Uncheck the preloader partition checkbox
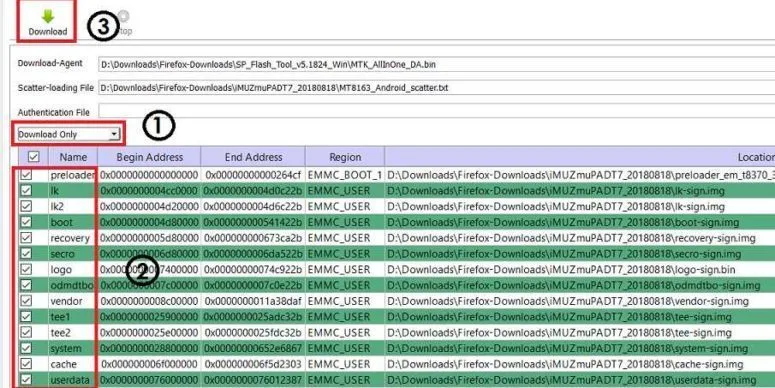The height and width of the screenshot is (388, 775). point(26,174)
